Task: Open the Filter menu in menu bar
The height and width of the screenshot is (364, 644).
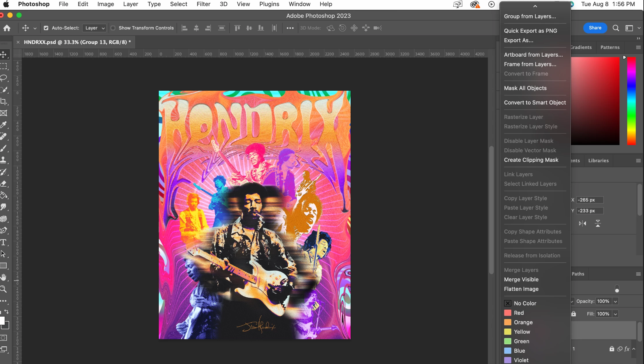Action: click(x=203, y=4)
